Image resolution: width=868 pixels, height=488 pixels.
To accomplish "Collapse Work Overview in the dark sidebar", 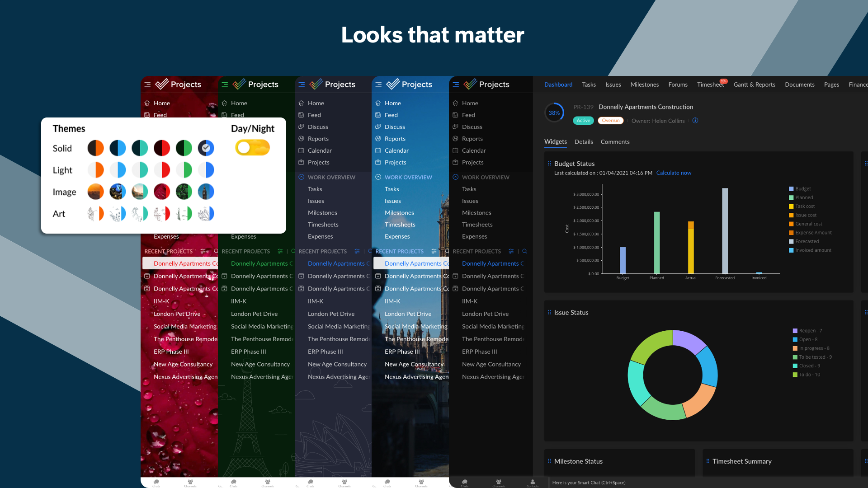I will (x=455, y=177).
